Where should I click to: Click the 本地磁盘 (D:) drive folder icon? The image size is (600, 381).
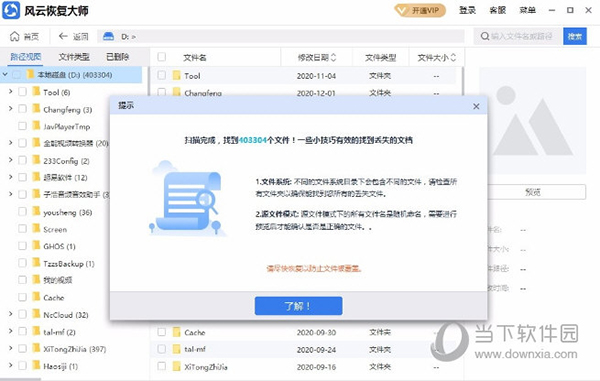click(x=30, y=74)
